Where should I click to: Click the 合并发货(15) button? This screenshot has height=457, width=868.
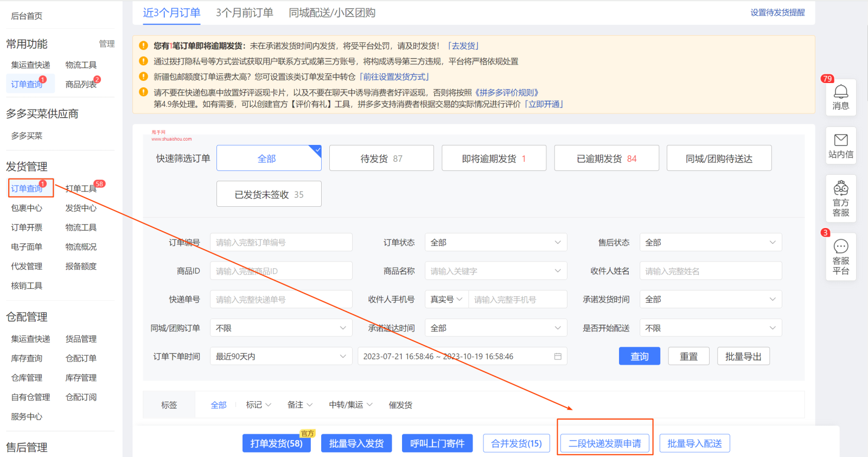(x=516, y=443)
